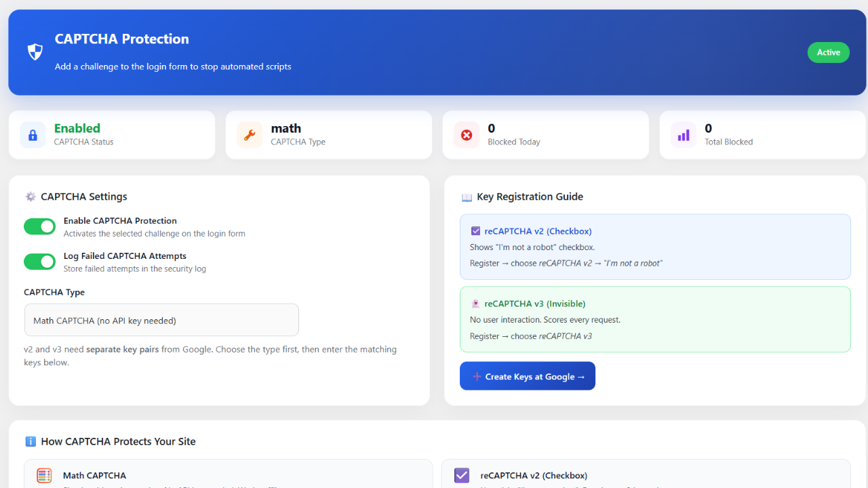868x488 pixels.
Task: Click the icon beside reCAPTCHA v3 (Invisible)
Action: tap(475, 304)
